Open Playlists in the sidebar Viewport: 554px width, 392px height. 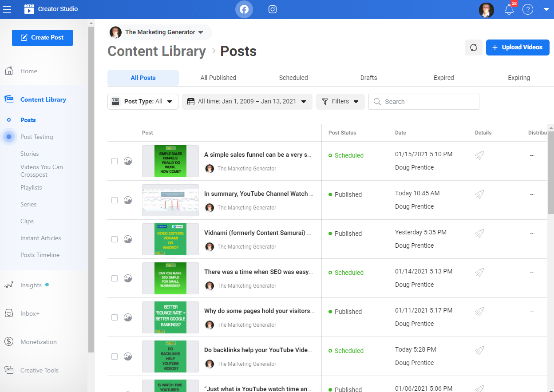(31, 187)
